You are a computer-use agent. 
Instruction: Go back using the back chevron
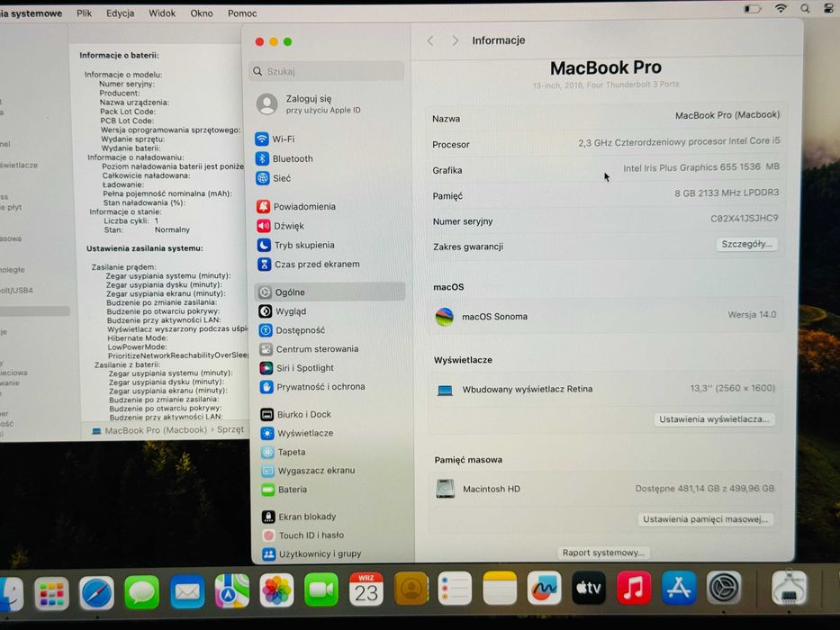pyautogui.click(x=430, y=40)
